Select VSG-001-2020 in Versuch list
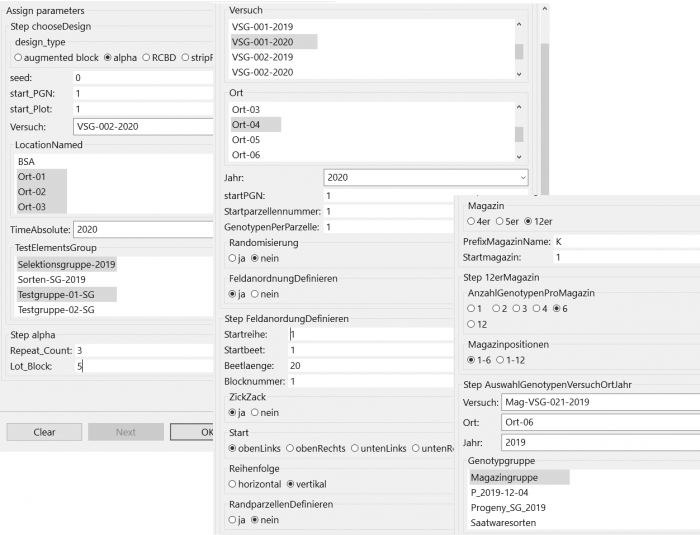The image size is (700, 535). tap(274, 42)
